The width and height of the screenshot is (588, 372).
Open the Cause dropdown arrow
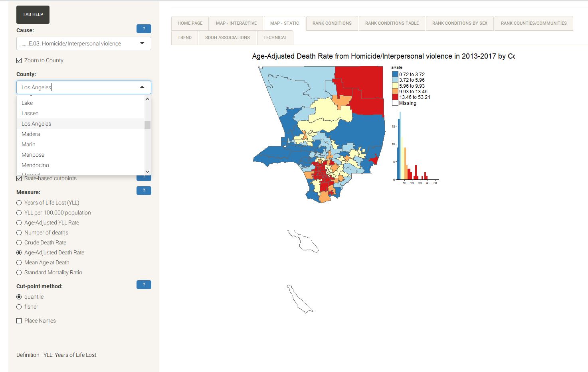[x=142, y=43]
